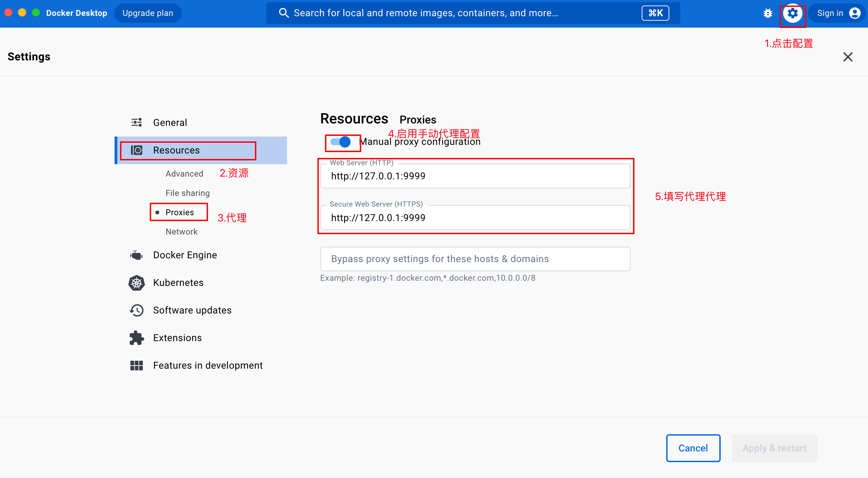
Task: Click the Resources page heading
Action: tap(354, 119)
